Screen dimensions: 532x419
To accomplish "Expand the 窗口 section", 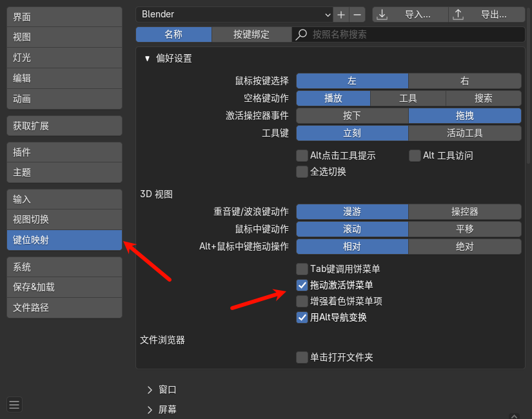I will click(x=150, y=389).
